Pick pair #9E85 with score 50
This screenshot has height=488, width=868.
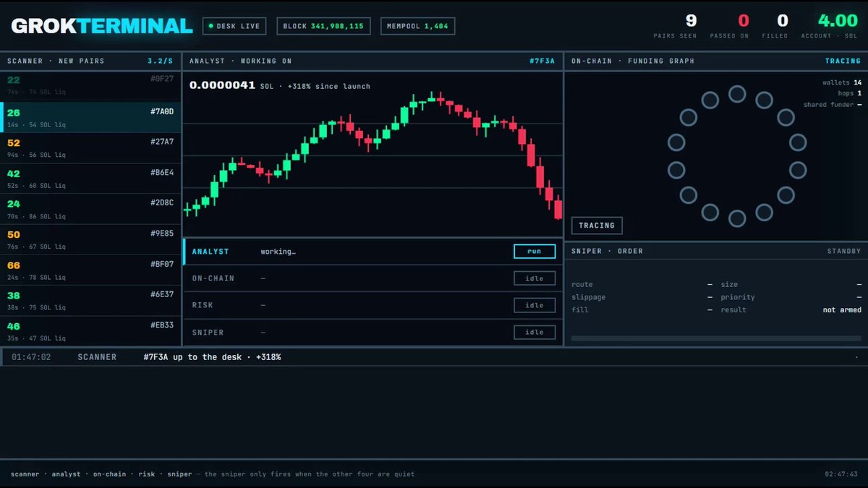(x=90, y=239)
